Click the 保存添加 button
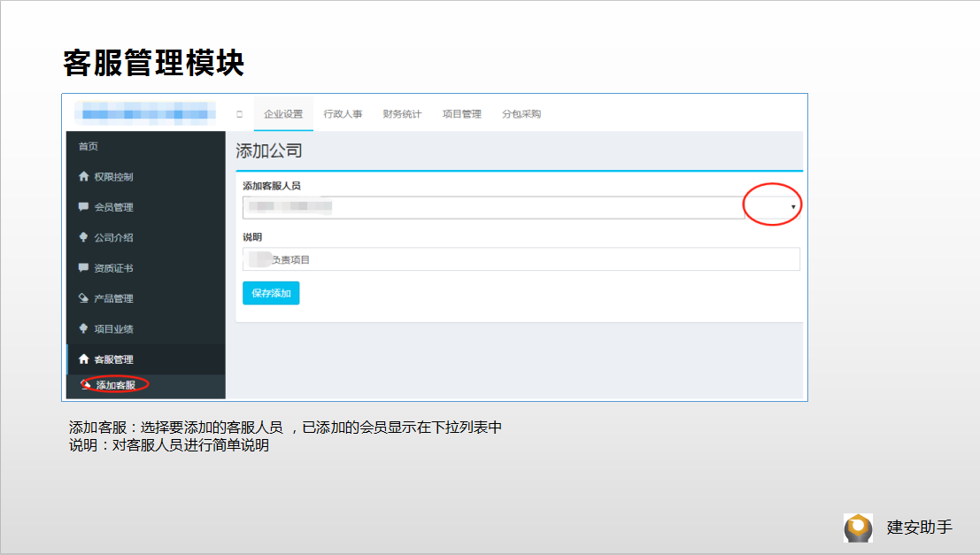The width and height of the screenshot is (980, 555). (x=271, y=293)
